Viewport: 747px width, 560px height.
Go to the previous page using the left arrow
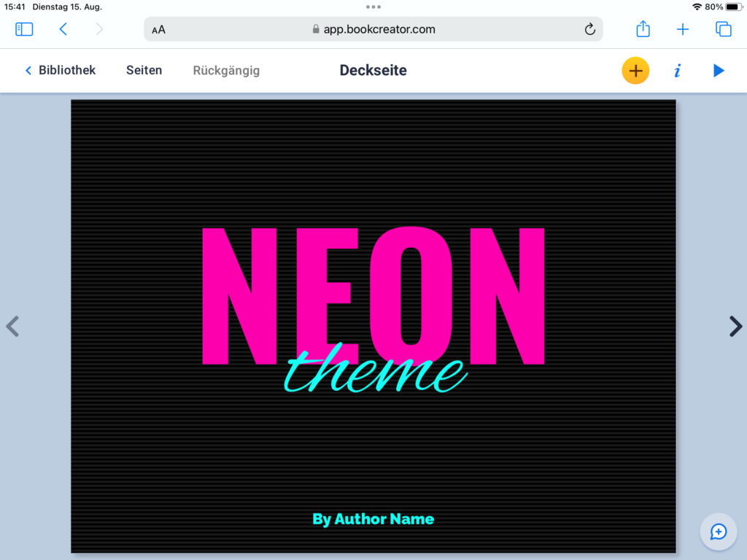12,326
